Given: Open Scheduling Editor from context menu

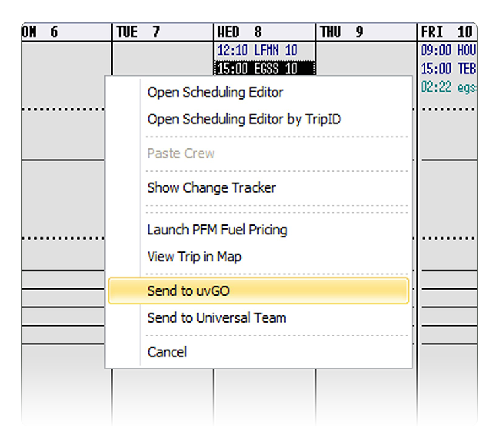Looking at the screenshot, I should [215, 92].
